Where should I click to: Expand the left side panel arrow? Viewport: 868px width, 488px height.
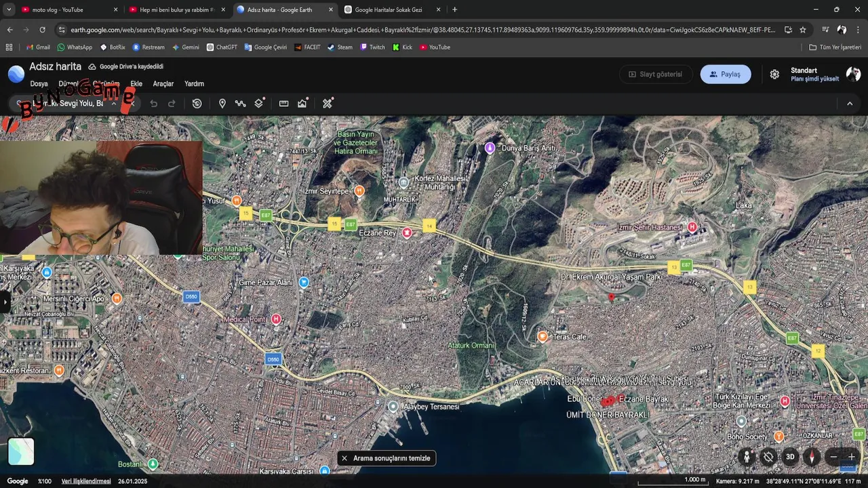[4, 302]
